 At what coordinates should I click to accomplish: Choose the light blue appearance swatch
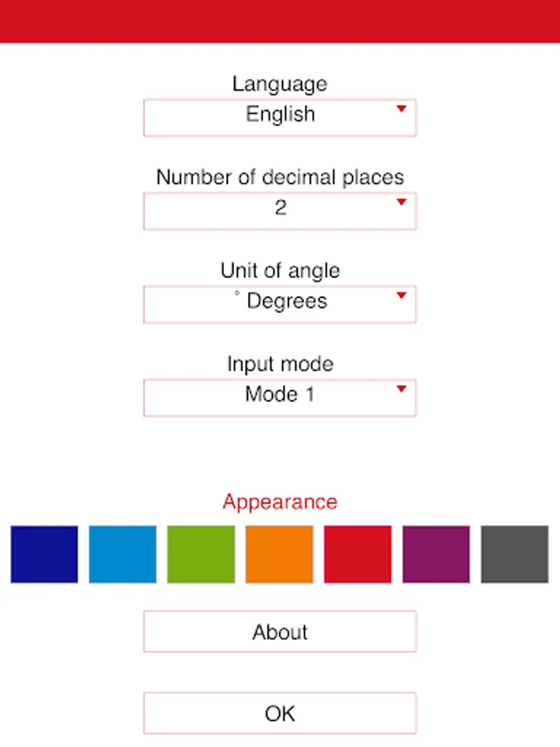coord(123,554)
